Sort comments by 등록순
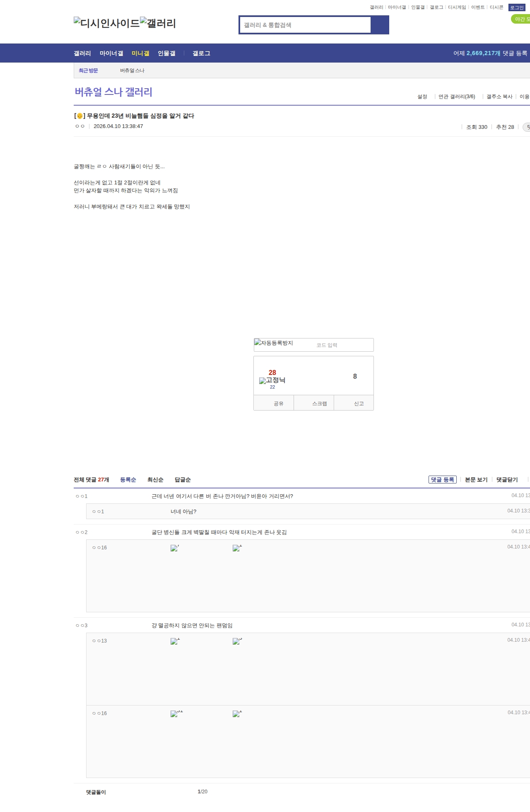 [x=128, y=480]
